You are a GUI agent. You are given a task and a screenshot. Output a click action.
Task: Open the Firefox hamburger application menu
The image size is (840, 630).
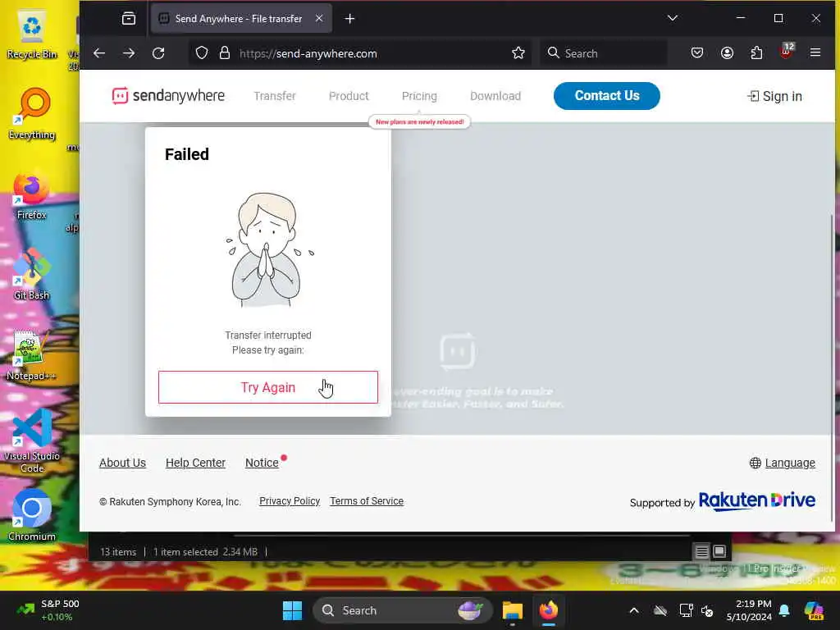click(x=815, y=52)
